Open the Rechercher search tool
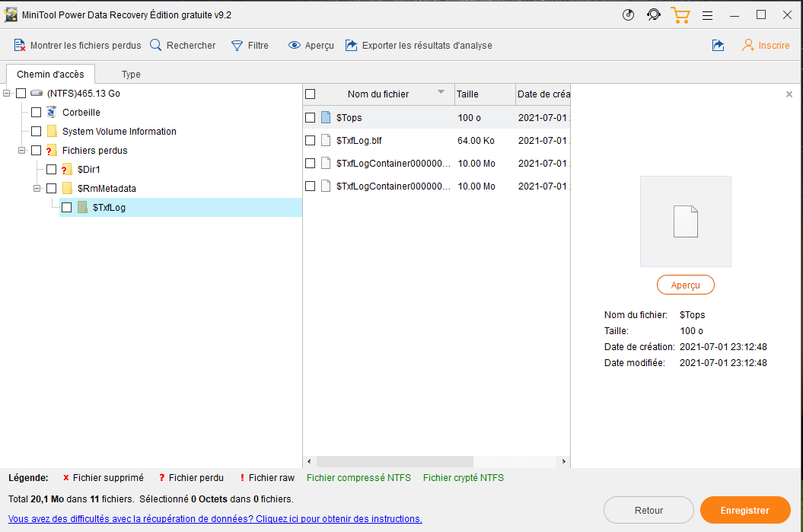 click(x=156, y=46)
